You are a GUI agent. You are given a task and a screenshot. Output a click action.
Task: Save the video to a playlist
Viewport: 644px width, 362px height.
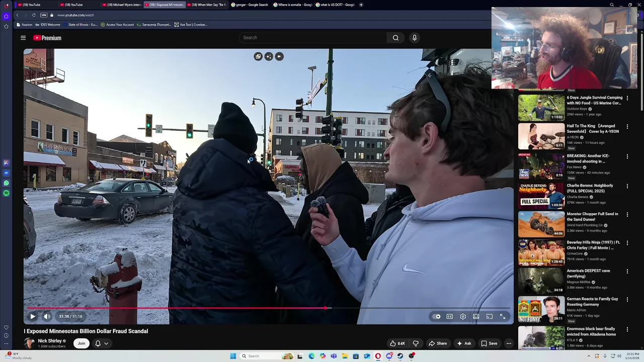pos(489,343)
